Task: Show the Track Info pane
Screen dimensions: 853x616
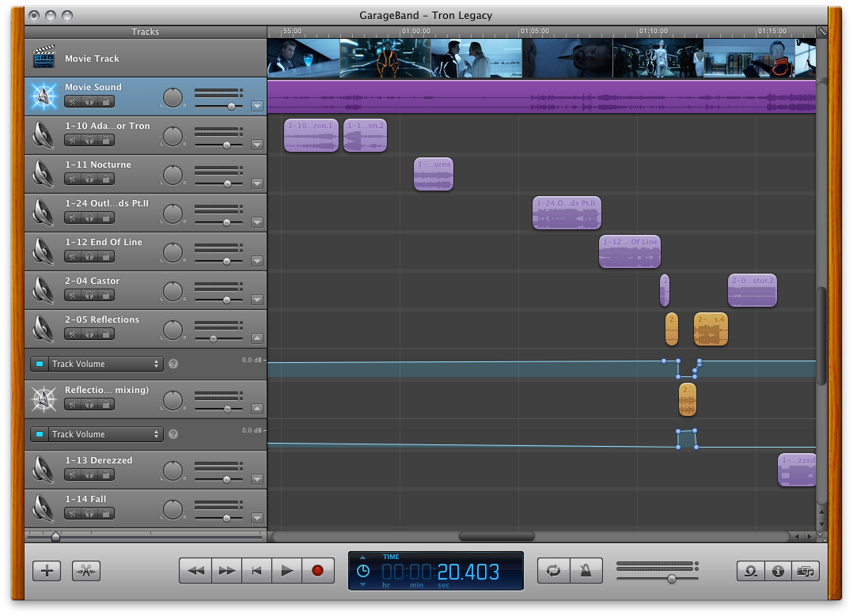Action: coord(779,571)
